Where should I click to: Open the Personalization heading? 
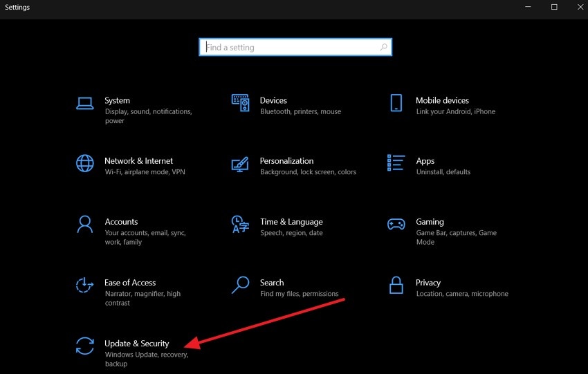(286, 161)
